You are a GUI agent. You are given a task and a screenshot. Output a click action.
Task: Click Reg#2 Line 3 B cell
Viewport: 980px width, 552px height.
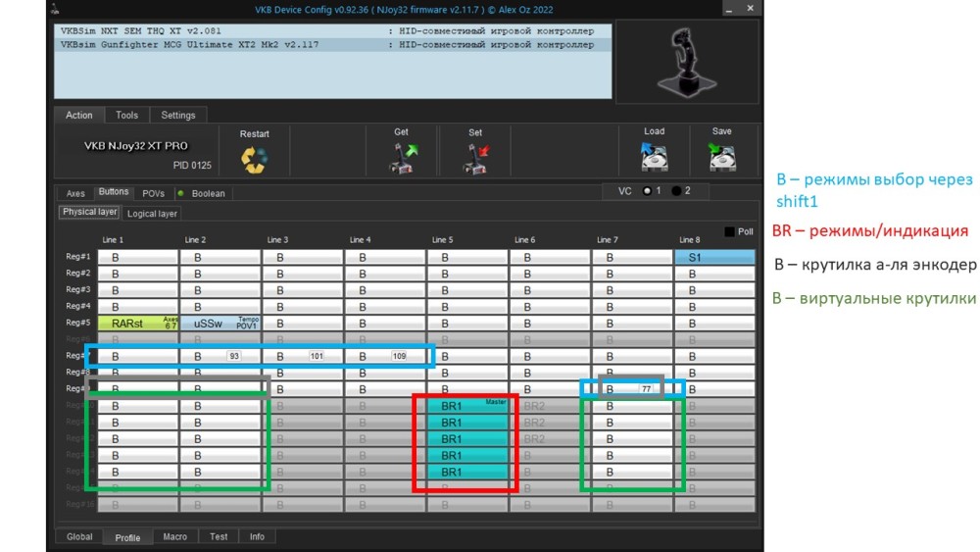click(x=303, y=274)
